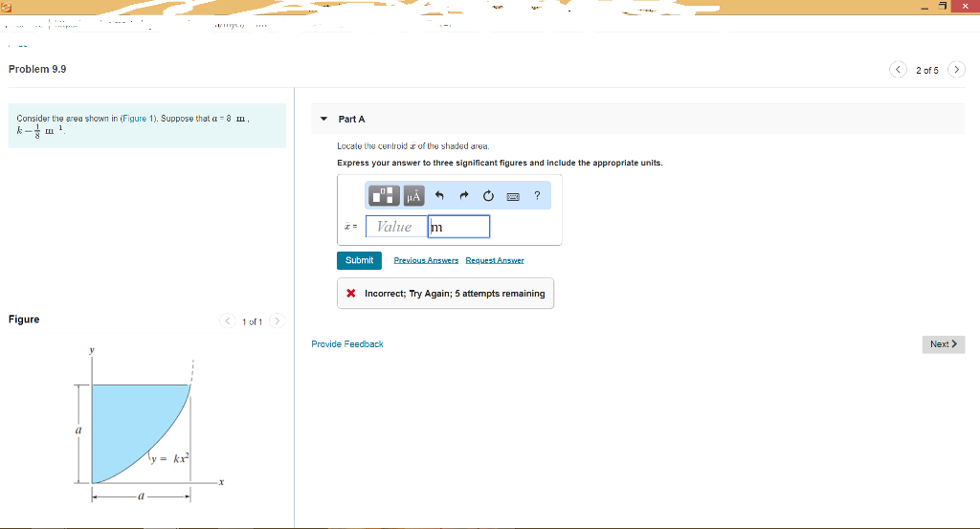Show previous figure arrow

(x=228, y=321)
